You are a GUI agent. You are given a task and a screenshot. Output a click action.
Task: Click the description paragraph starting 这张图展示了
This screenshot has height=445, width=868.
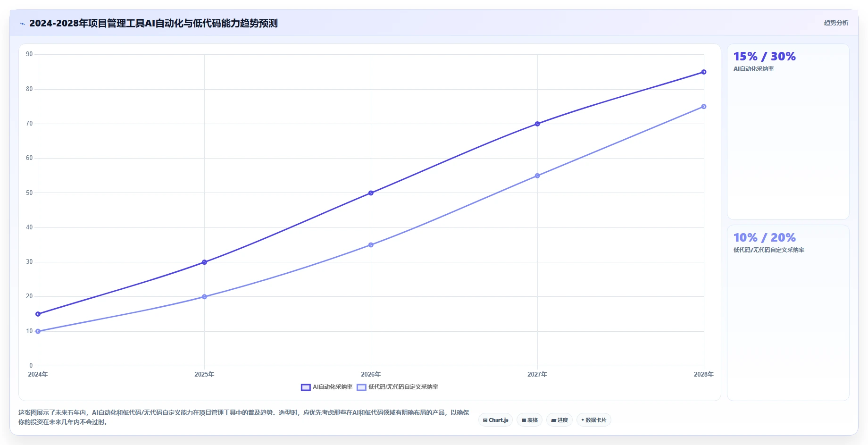(x=244, y=417)
